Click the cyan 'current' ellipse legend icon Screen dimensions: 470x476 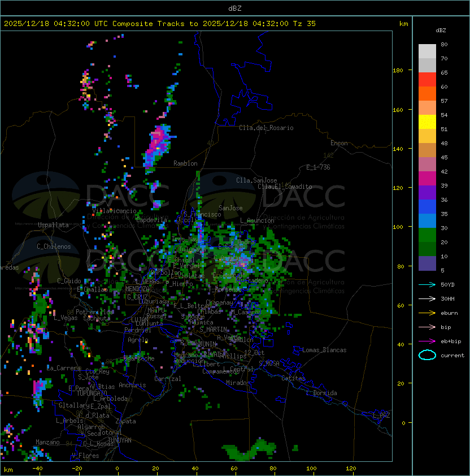(427, 355)
